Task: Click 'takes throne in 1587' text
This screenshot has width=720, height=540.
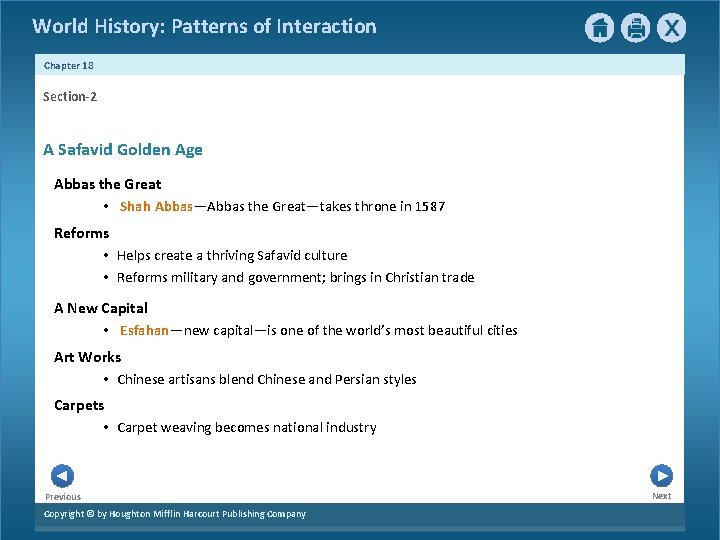Action: [382, 207]
